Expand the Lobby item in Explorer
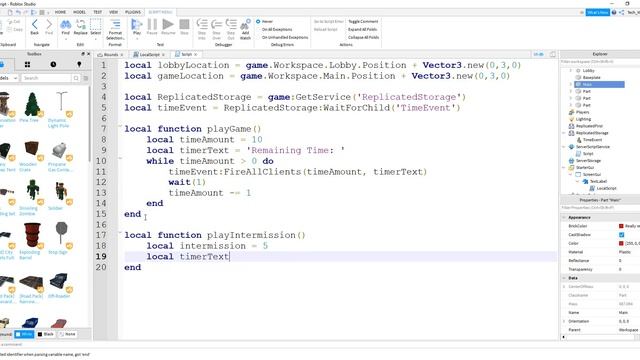The width and height of the screenshot is (640, 360). [571, 71]
